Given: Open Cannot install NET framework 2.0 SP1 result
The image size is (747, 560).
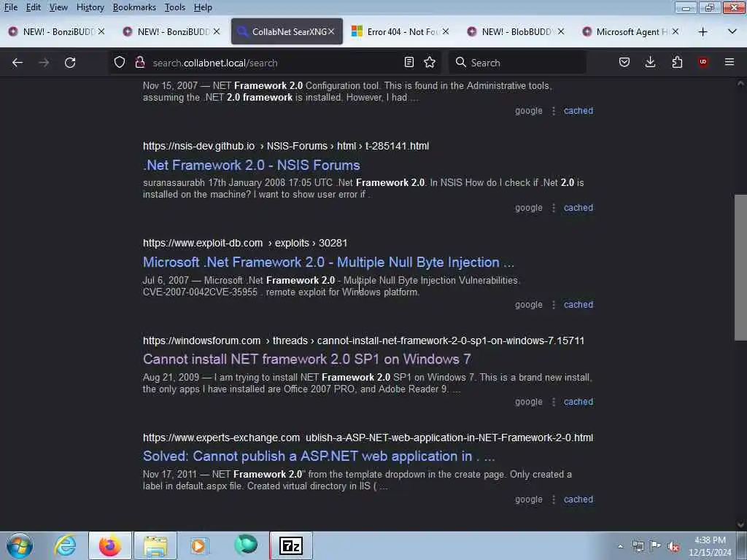Looking at the screenshot, I should (x=307, y=359).
